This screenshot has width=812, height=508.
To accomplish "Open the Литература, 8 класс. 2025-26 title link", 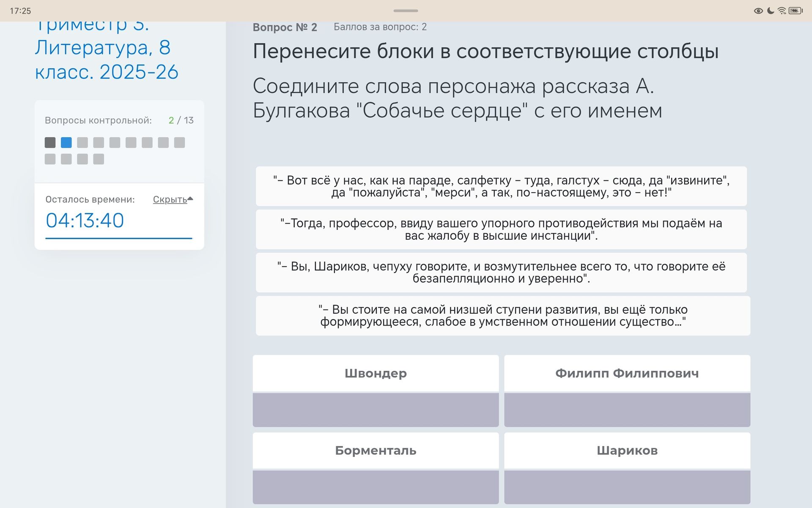I will pyautogui.click(x=107, y=48).
